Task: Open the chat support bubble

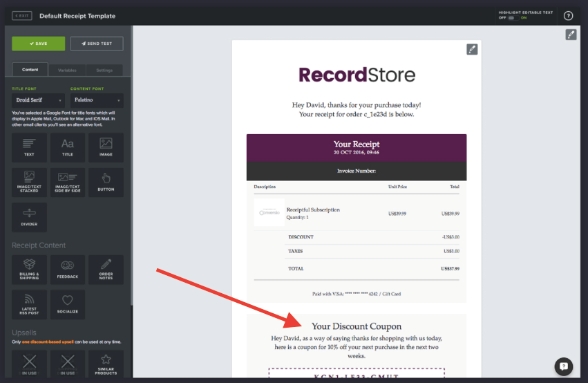Action: coord(564,366)
